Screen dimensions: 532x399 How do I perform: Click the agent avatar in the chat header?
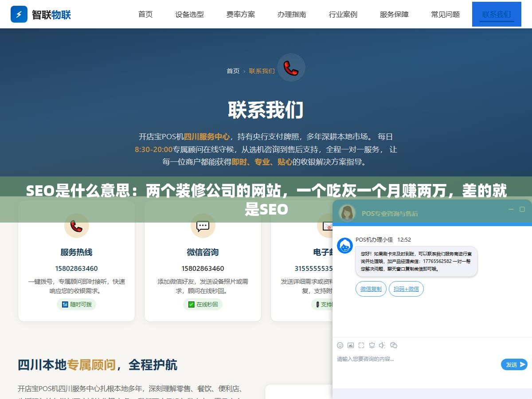pyautogui.click(x=347, y=213)
